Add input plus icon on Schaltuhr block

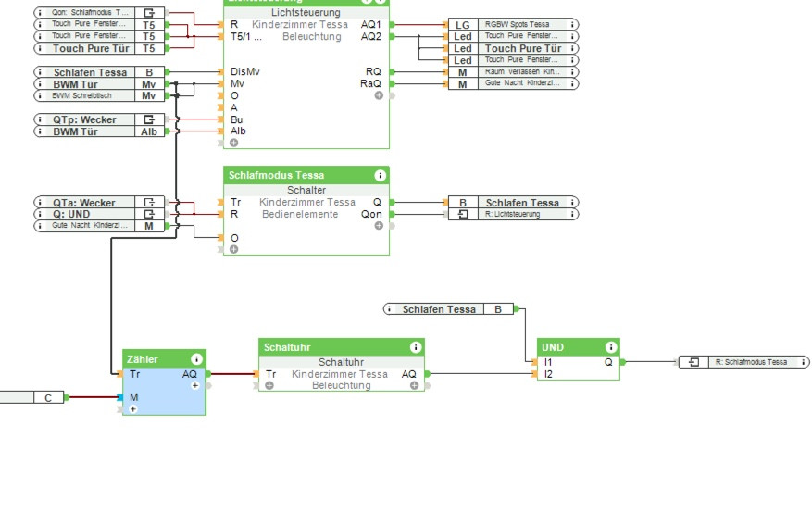[x=269, y=385]
